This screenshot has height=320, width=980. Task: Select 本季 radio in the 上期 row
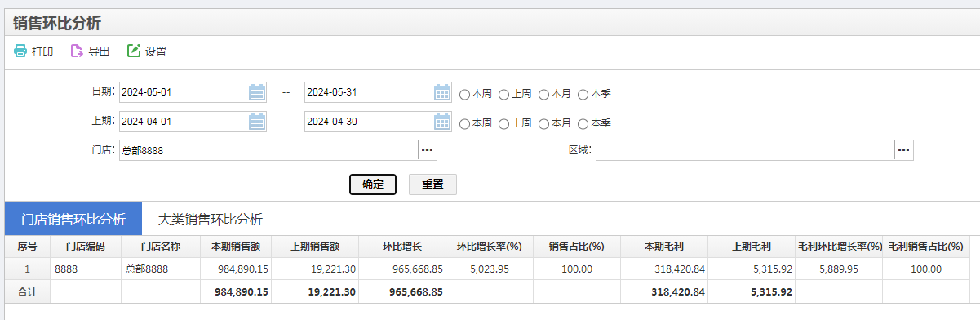(x=583, y=124)
